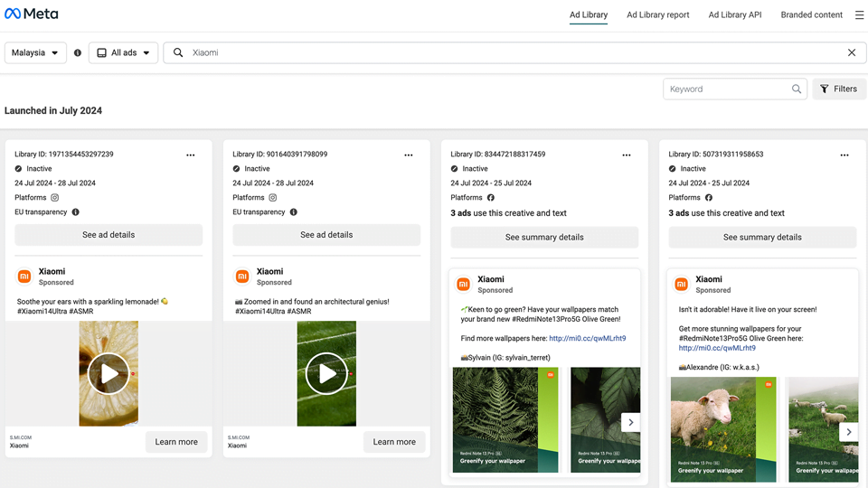Click the Keyword input field
This screenshot has width=868, height=488.
pyautogui.click(x=728, y=89)
